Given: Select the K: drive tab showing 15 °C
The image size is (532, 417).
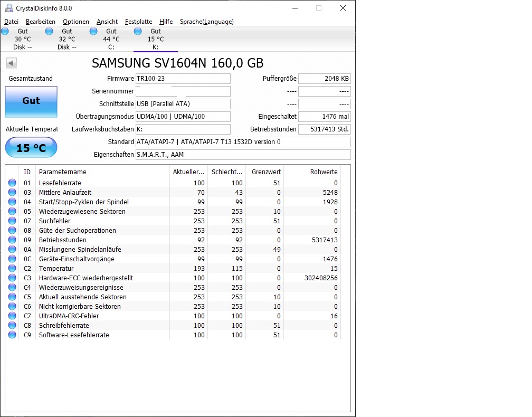Looking at the screenshot, I should tap(155, 39).
